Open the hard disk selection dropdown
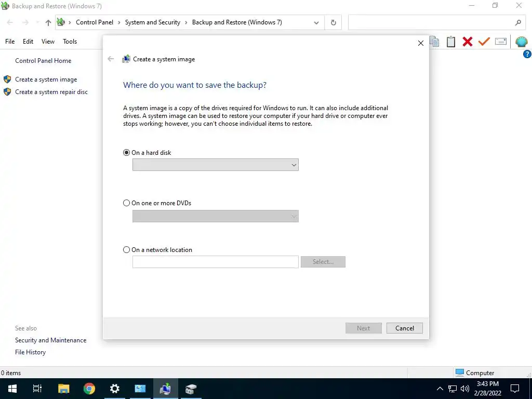532x399 pixels. coord(216,165)
